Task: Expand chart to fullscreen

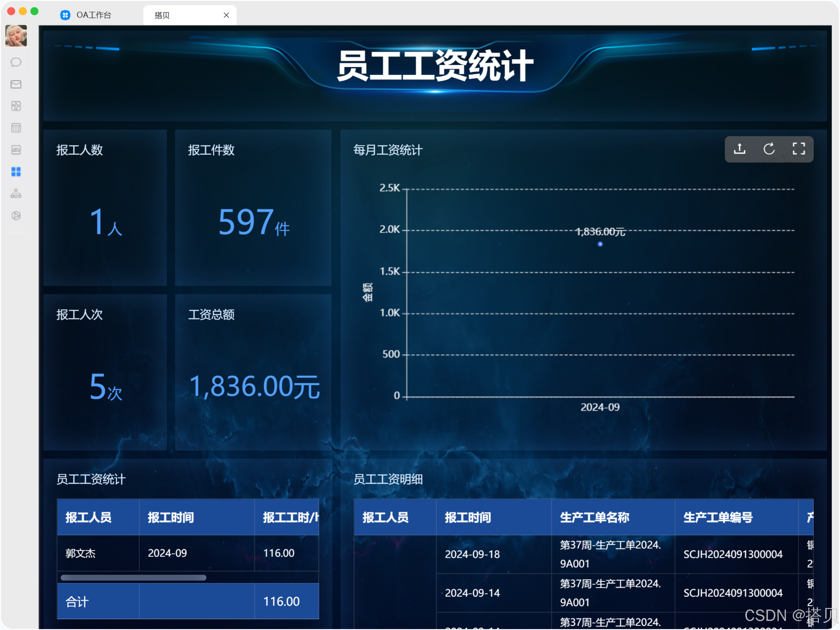Action: tap(798, 149)
